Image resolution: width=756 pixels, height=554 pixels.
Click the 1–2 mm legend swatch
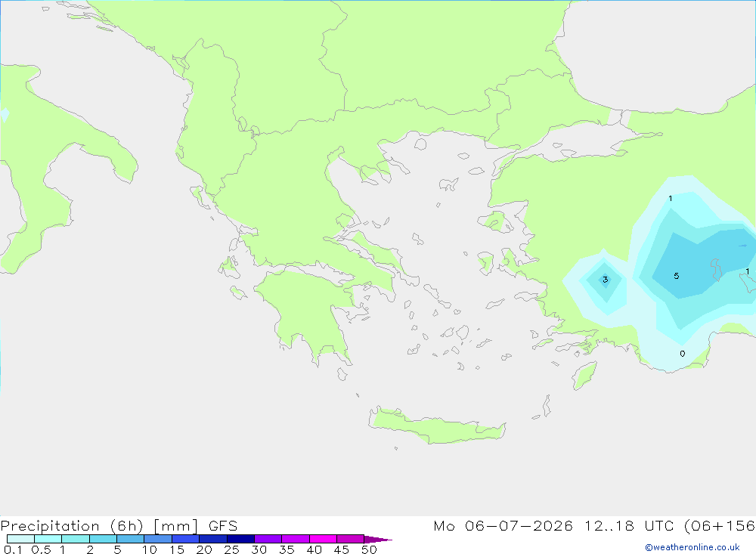[76, 539]
